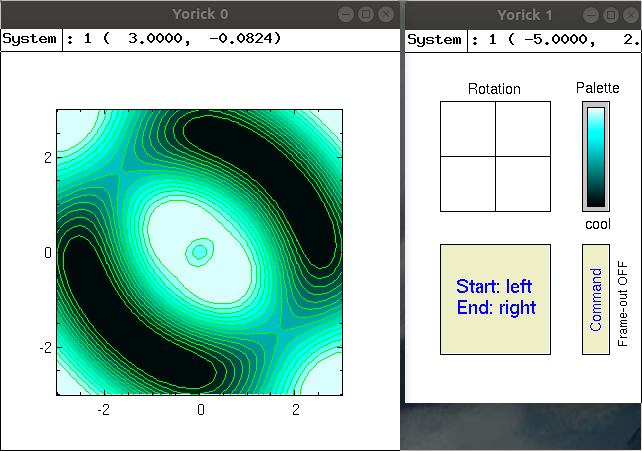Click the System label in Yorick 0
This screenshot has width=642, height=451.
click(29, 39)
